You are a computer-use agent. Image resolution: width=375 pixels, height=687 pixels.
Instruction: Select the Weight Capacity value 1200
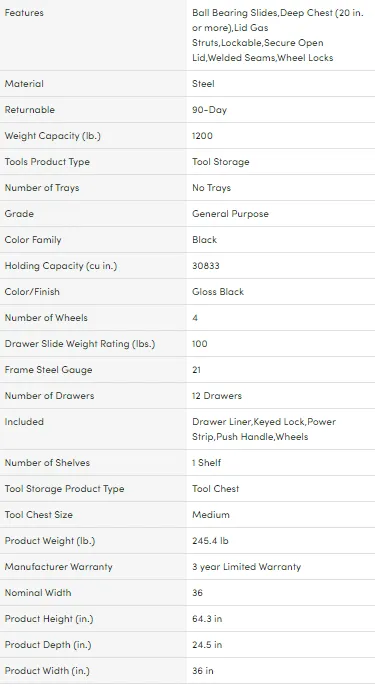click(202, 136)
